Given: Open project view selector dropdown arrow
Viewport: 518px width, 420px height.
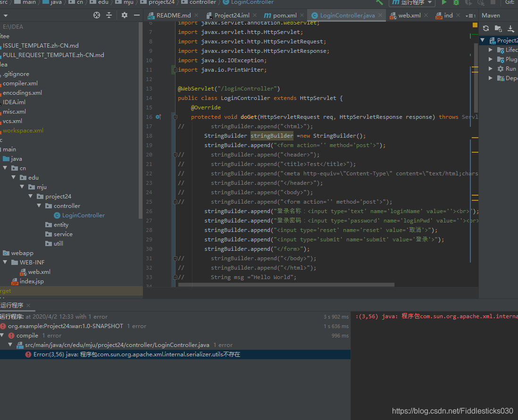Looking at the screenshot, I should point(5,16).
